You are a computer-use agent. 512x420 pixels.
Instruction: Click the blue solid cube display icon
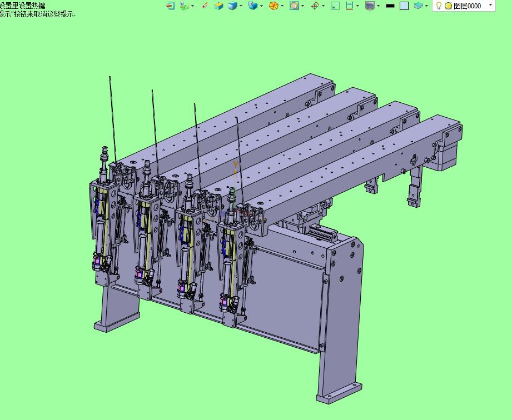[232, 6]
